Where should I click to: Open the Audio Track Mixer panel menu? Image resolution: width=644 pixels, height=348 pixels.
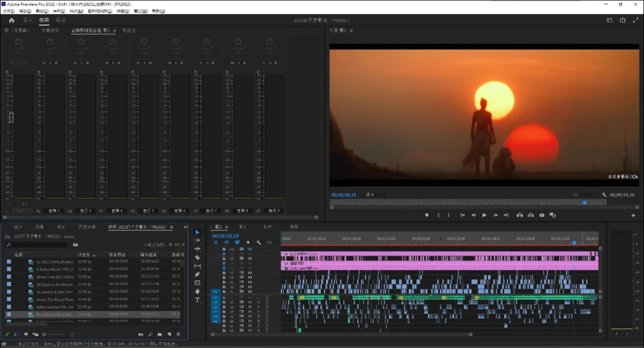coord(114,31)
